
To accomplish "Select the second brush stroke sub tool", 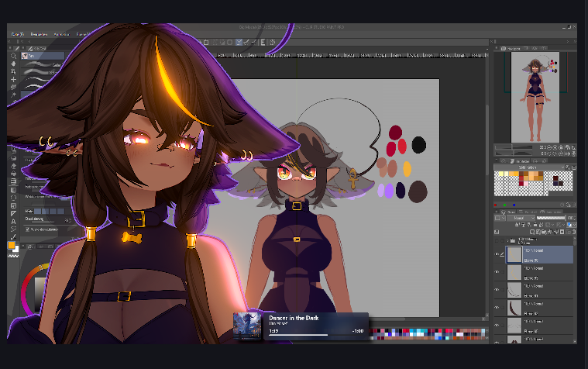I will [43, 72].
